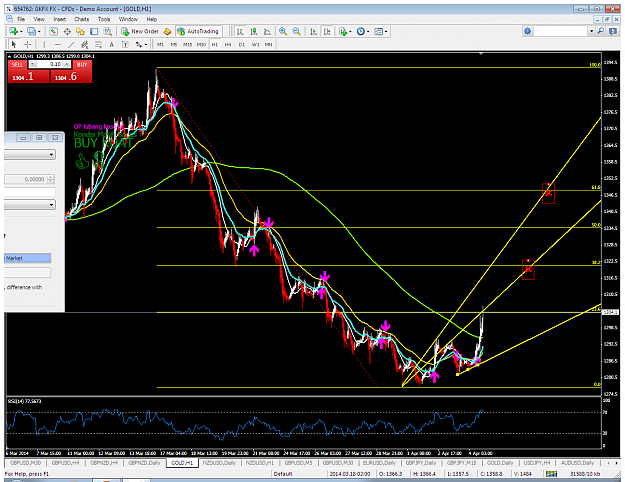Open MetaEditor with the yellow book icon
The height and width of the screenshot is (482, 625).
tap(167, 31)
